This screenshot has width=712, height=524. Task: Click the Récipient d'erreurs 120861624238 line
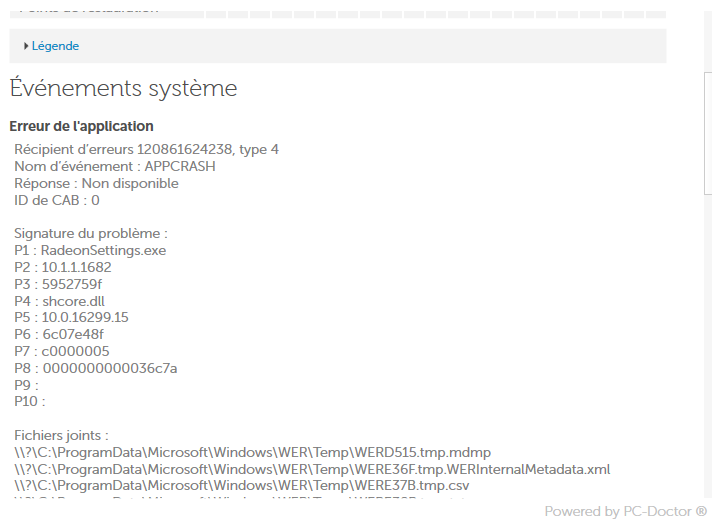pyautogui.click(x=146, y=149)
